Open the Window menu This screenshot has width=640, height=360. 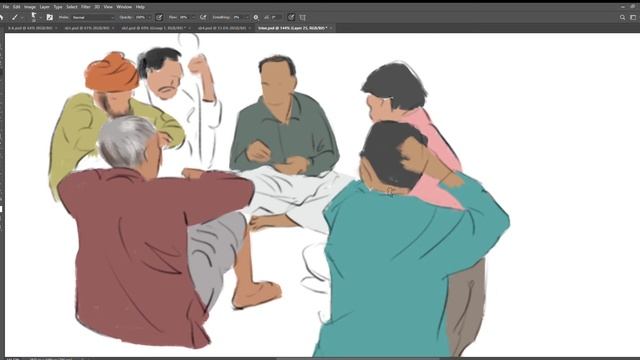click(124, 7)
